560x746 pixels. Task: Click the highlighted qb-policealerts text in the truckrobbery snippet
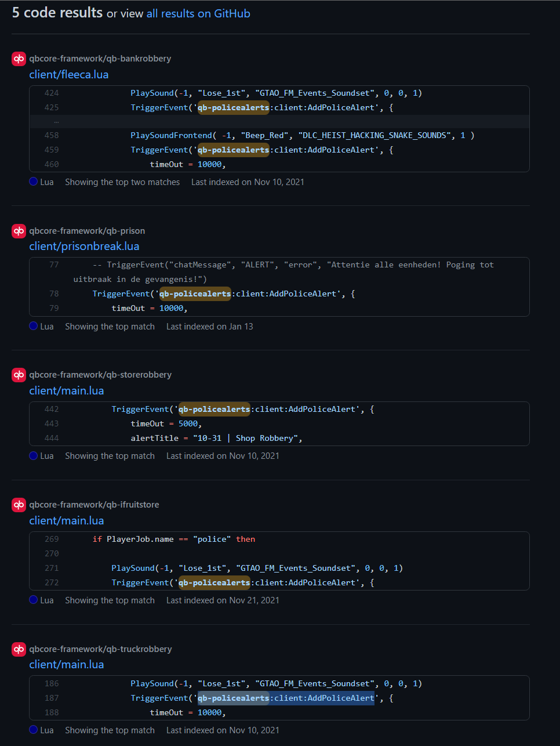[x=233, y=698]
